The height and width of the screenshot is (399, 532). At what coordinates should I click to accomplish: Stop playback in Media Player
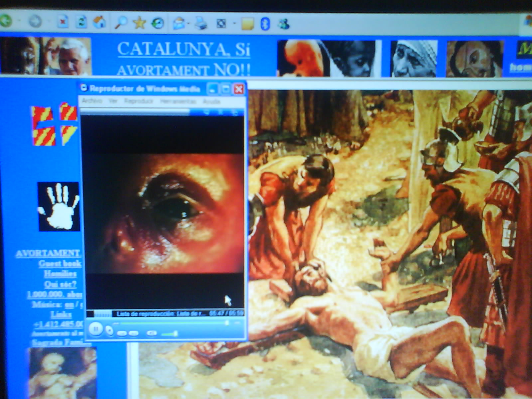pyautogui.click(x=109, y=331)
